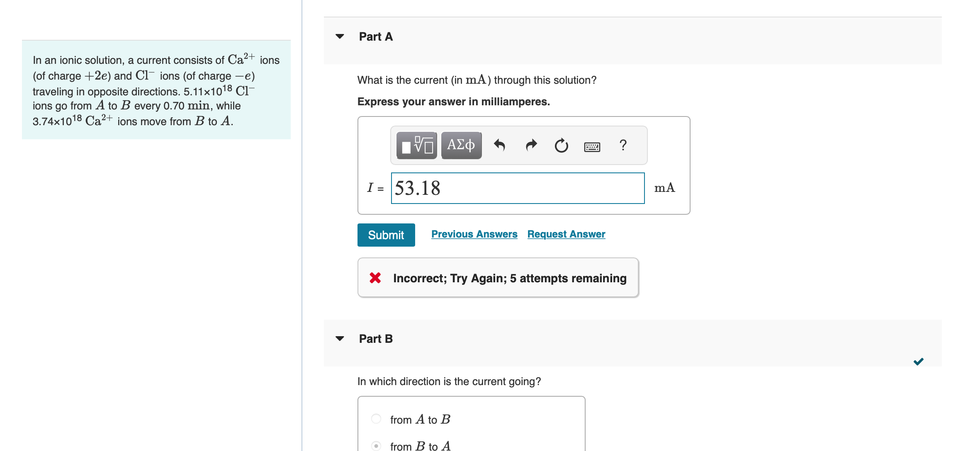Show the on-screen keyboard shortcuts icon
Image resolution: width=980 pixels, height=451 pixels.
click(x=592, y=146)
